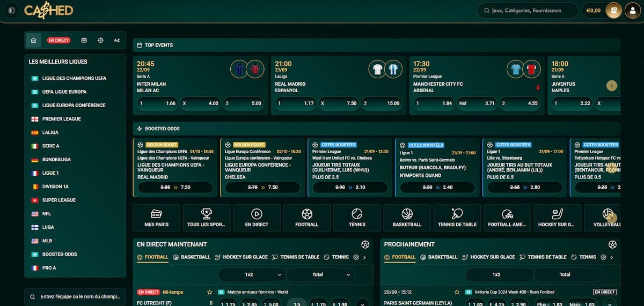
Task: Collapse the sidebar panel toggle icon
Action: pos(11,10)
